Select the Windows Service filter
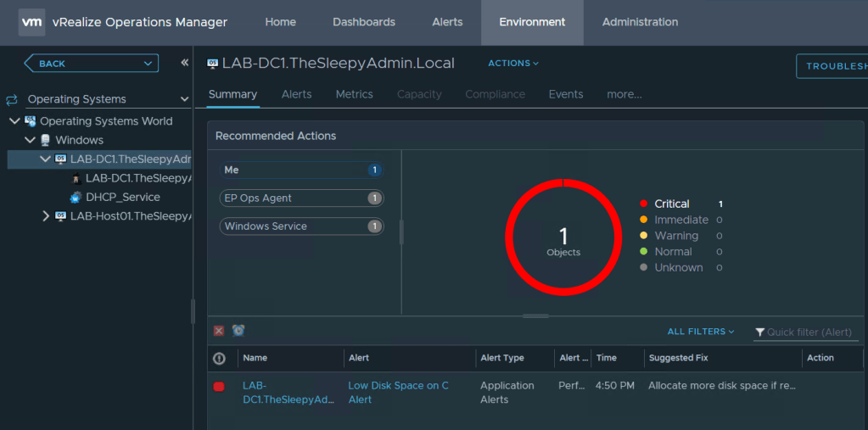 pos(300,226)
